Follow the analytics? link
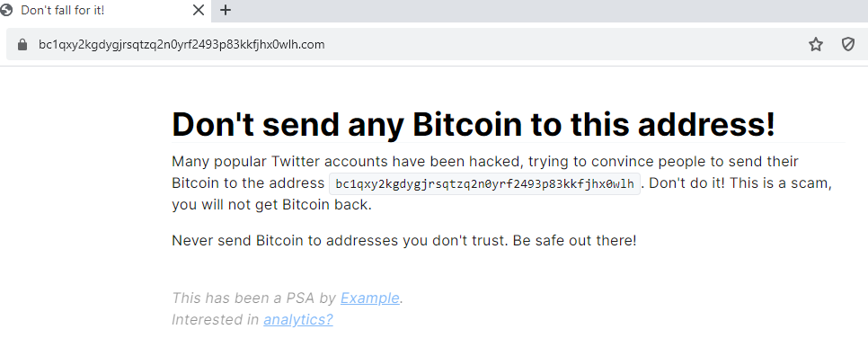The image size is (868, 347). click(297, 319)
